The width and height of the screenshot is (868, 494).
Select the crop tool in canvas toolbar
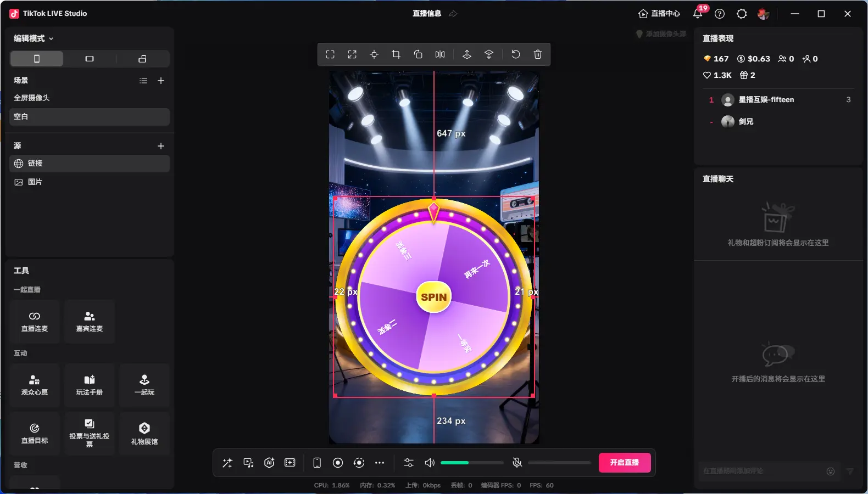click(x=396, y=54)
